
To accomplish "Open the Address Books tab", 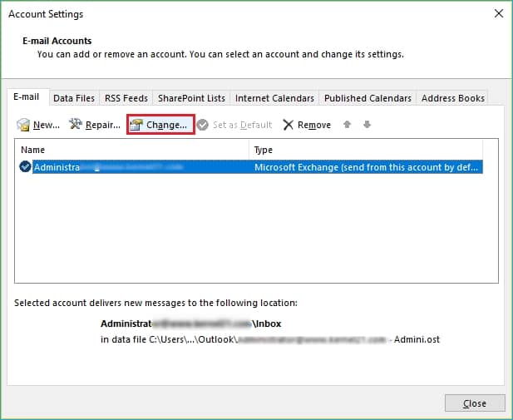I will click(453, 98).
